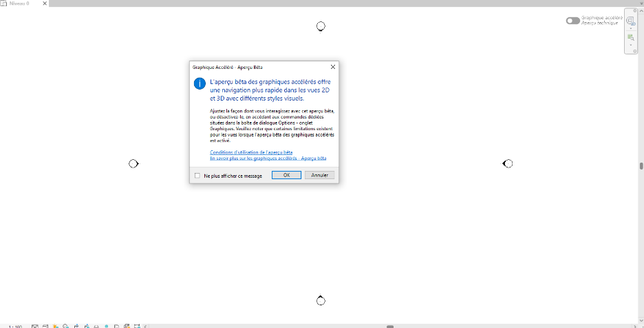Select the east elevation marker on right
Image resolution: width=644 pixels, height=328 pixels.
[508, 164]
